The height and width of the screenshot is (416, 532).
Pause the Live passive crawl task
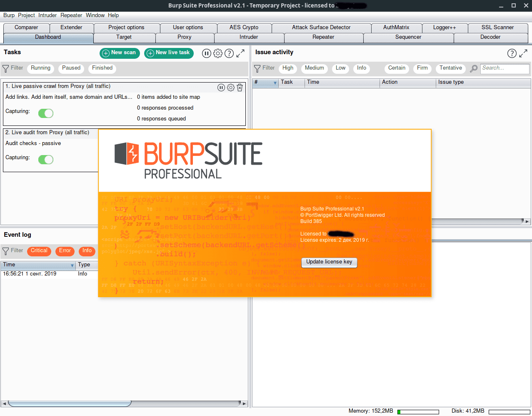click(221, 88)
